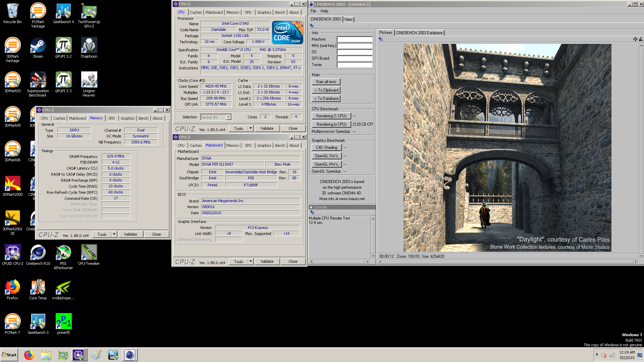644x362 pixels.
Task: Open Cinebench R20 desktop icon
Action: pos(38,255)
